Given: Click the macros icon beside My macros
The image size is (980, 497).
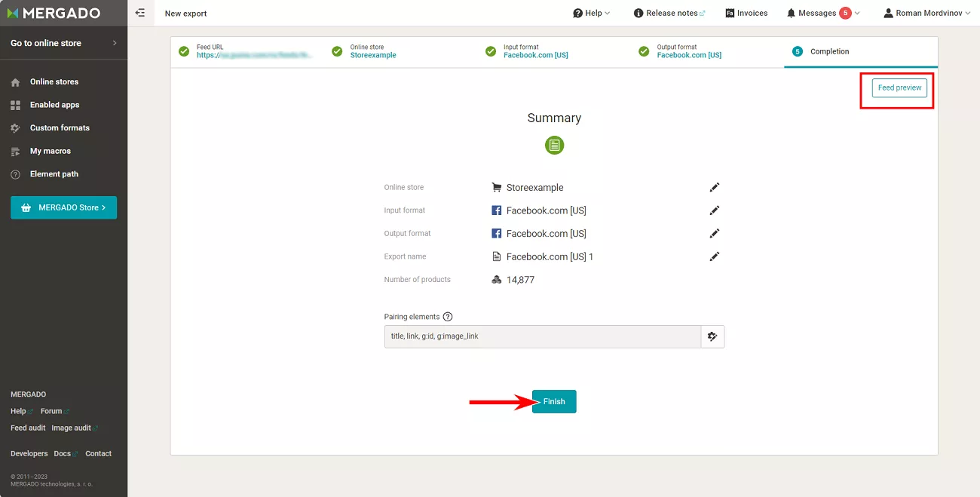Looking at the screenshot, I should point(15,152).
